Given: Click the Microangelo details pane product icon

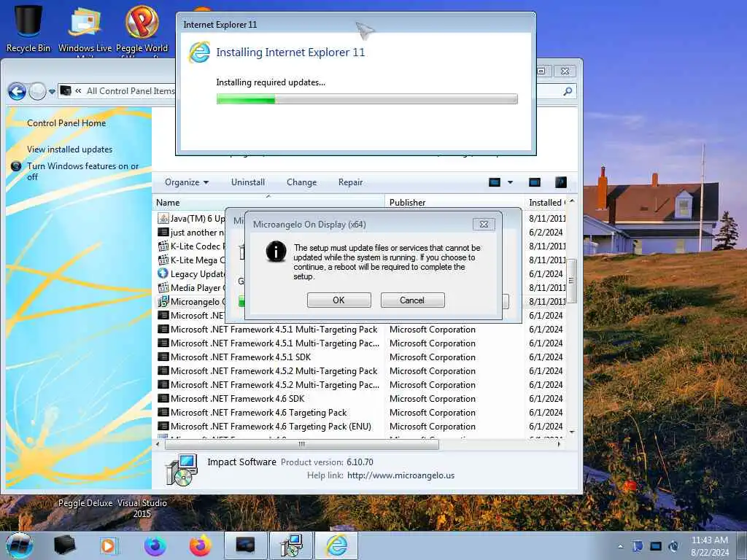Looking at the screenshot, I should [181, 470].
